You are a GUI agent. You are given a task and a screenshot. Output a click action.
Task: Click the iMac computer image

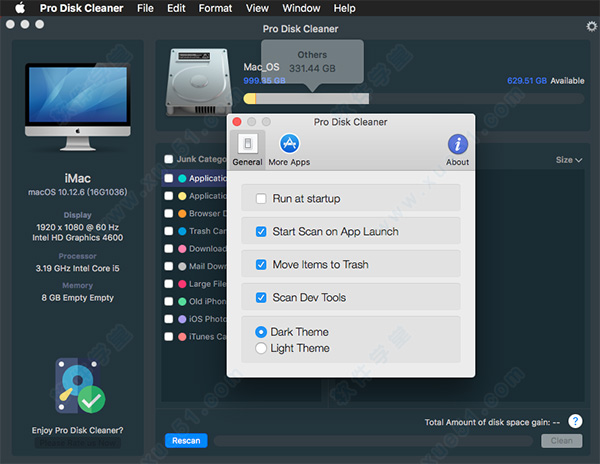pos(78,107)
